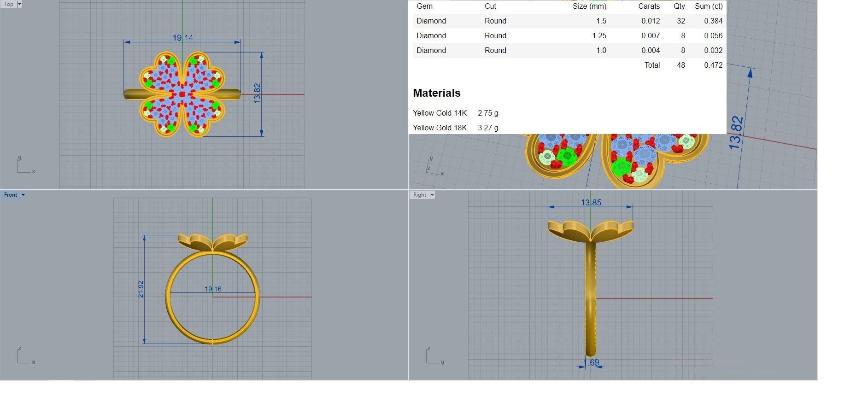The image size is (868, 414).
Task: Click the Qty column header
Action: [679, 6]
